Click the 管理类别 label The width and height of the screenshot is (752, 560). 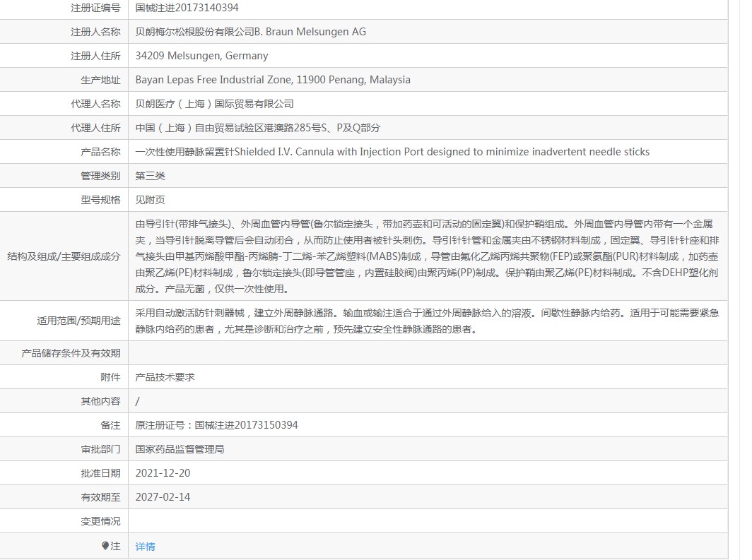click(100, 176)
